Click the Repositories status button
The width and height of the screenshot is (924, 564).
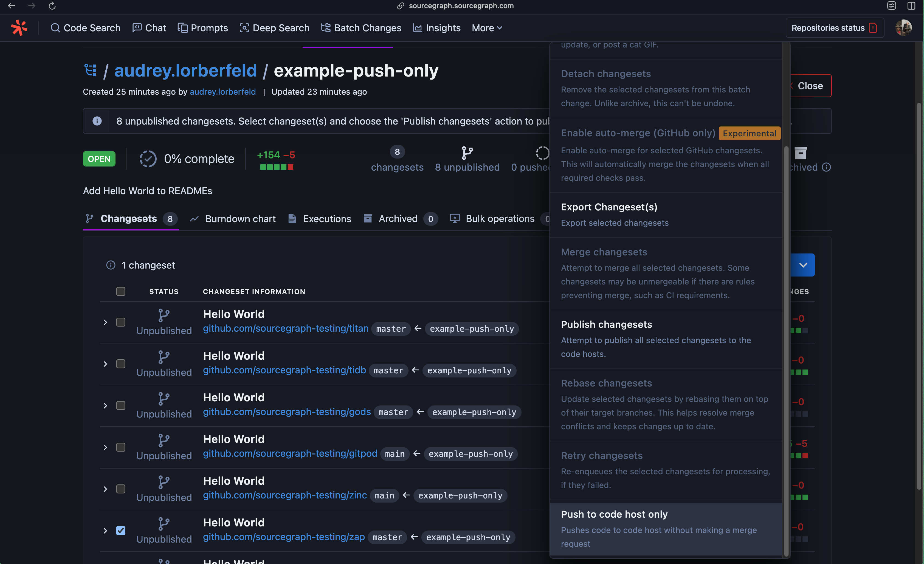[835, 28]
